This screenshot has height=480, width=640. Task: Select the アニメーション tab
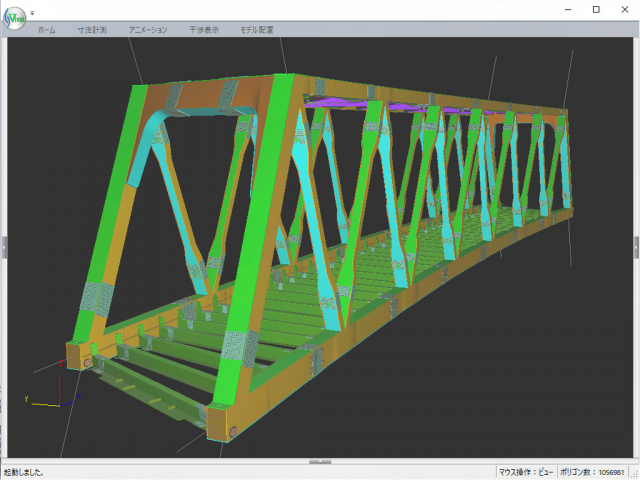[148, 31]
